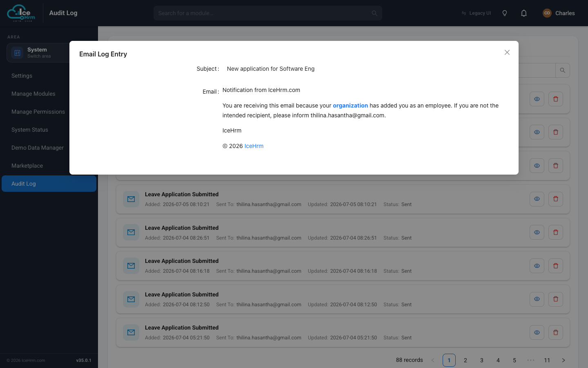Screen dimensions: 588x368
Task: Click the envelope icon of the 05:21:50 entry
Action: (131, 332)
